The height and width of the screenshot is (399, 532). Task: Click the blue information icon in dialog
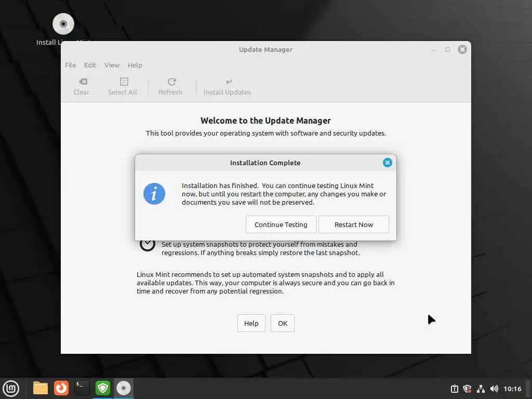[154, 194]
